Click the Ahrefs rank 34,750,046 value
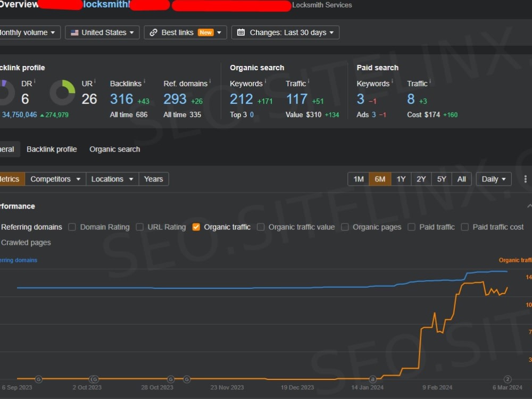The width and height of the screenshot is (532, 399). pos(19,115)
